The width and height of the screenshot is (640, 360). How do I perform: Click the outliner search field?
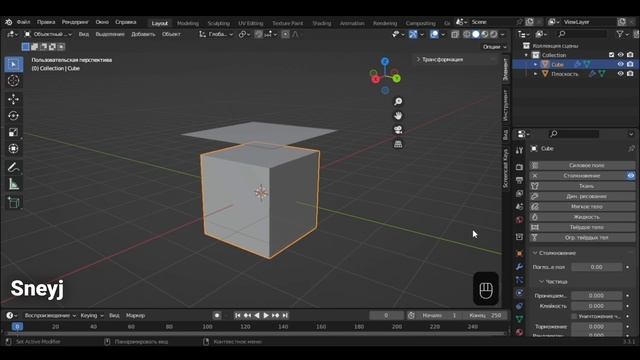tap(581, 34)
